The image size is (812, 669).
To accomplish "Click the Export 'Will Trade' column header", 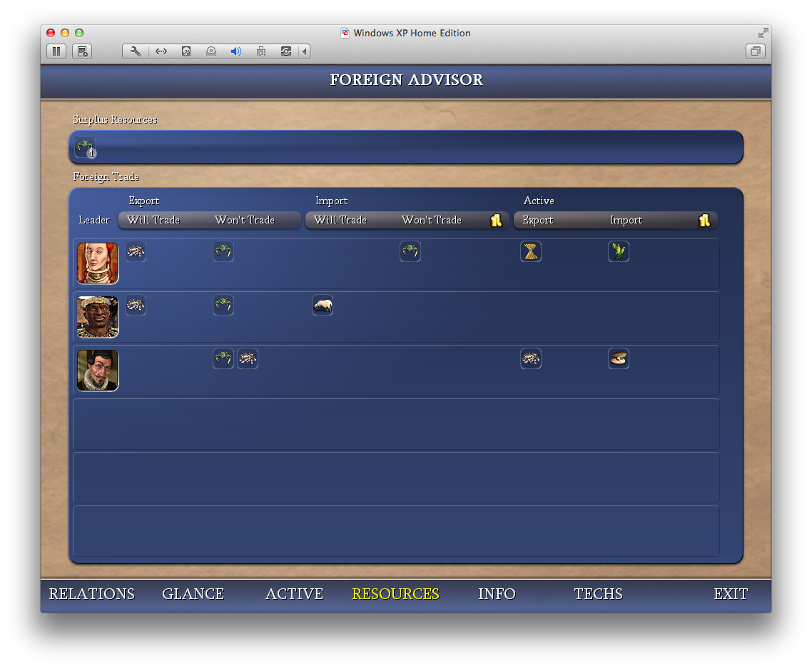I will (153, 220).
